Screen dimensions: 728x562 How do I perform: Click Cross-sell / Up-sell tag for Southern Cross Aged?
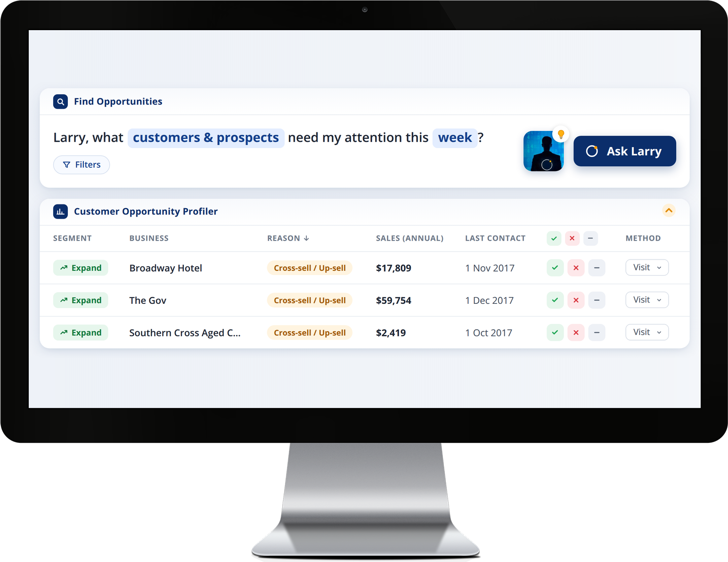pyautogui.click(x=310, y=333)
